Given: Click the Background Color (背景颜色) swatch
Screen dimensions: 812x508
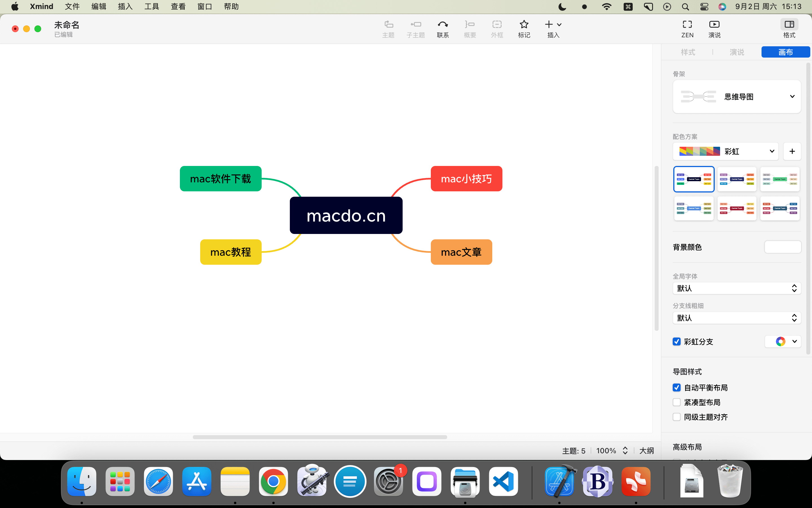Looking at the screenshot, I should pyautogui.click(x=783, y=247).
